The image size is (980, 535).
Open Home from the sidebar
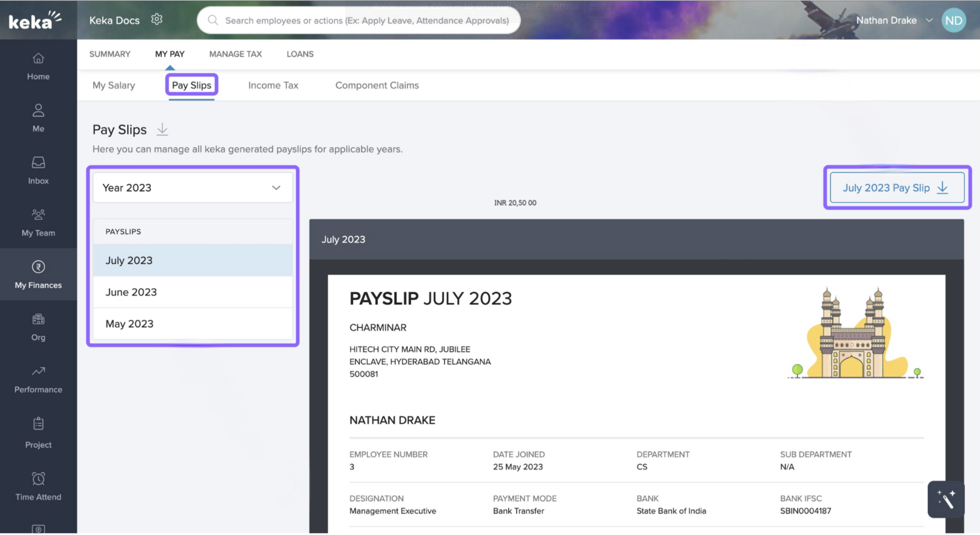[x=38, y=66]
